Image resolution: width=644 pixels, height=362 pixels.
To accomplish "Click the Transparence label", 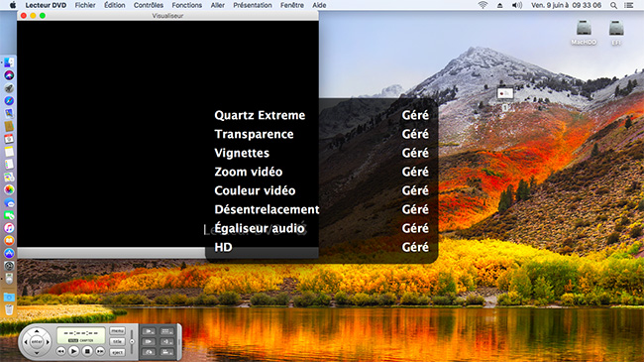I will (254, 134).
